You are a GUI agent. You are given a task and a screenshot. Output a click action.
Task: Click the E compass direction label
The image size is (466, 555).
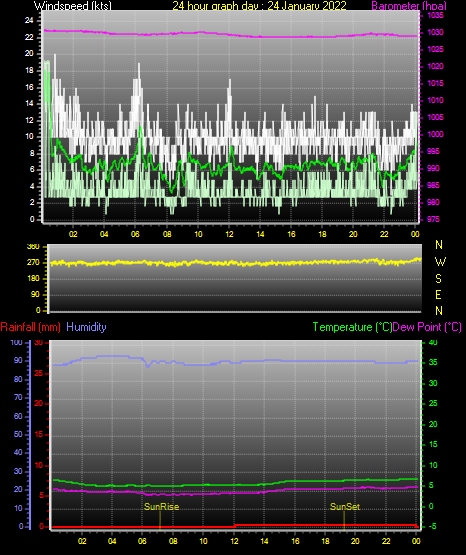point(438,294)
